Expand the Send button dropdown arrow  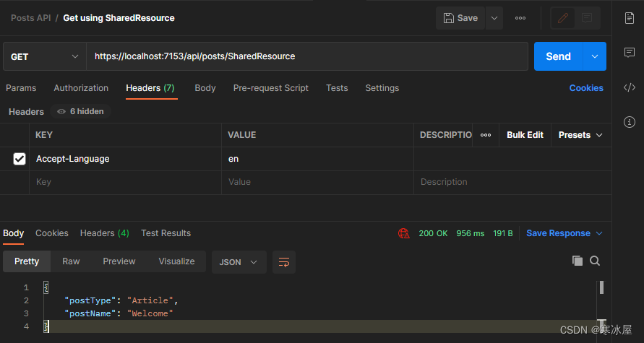595,56
